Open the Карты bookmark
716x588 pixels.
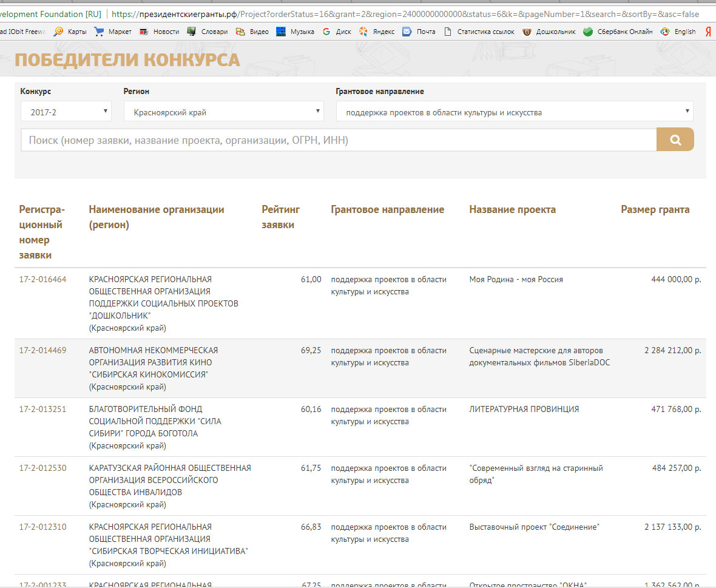click(x=70, y=32)
